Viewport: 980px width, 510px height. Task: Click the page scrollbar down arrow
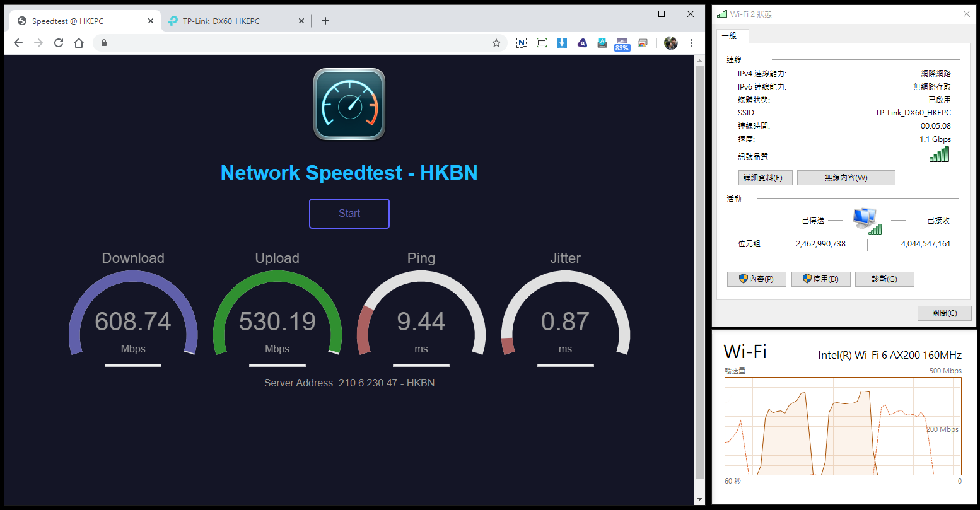point(699,499)
